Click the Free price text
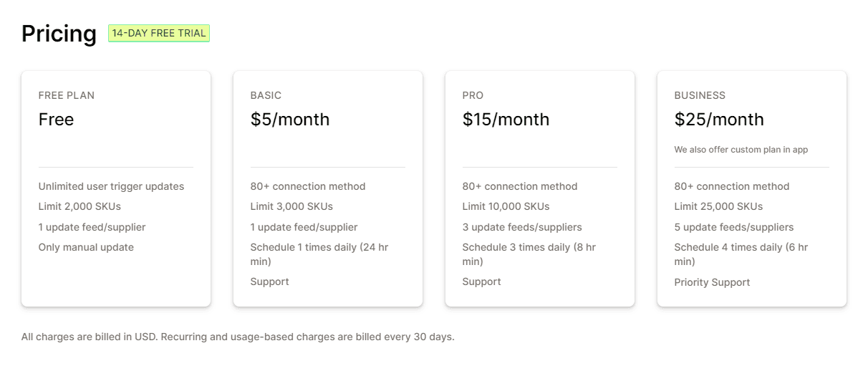 pyautogui.click(x=56, y=120)
